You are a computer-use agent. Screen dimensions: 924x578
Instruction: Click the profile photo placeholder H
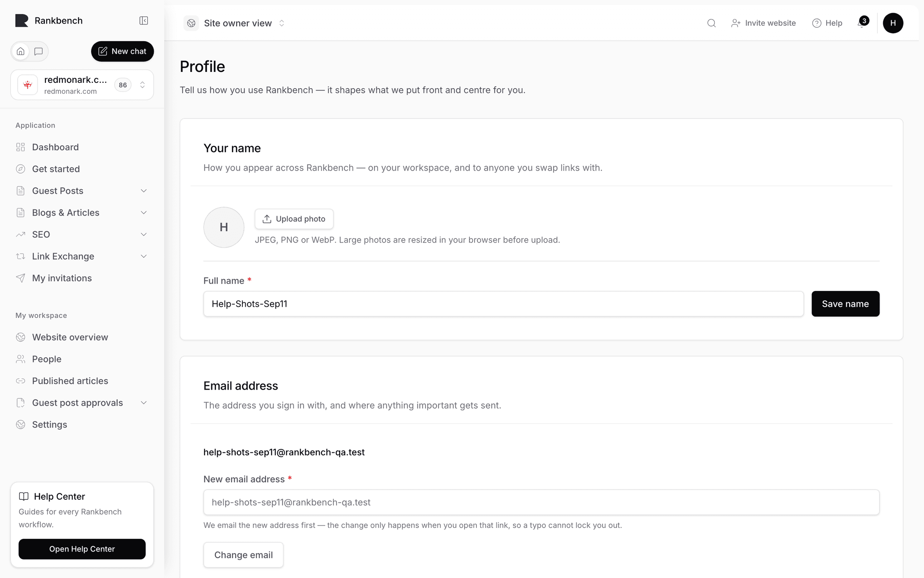(x=224, y=227)
